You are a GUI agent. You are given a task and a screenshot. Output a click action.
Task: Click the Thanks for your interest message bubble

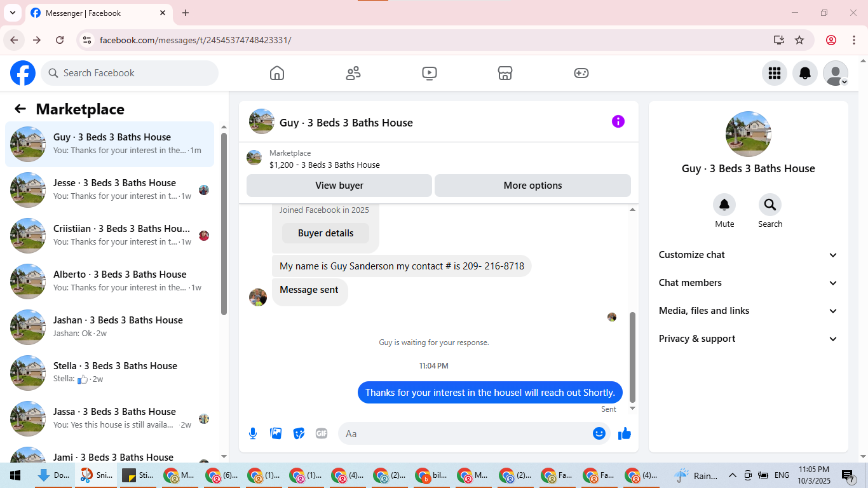(x=490, y=393)
